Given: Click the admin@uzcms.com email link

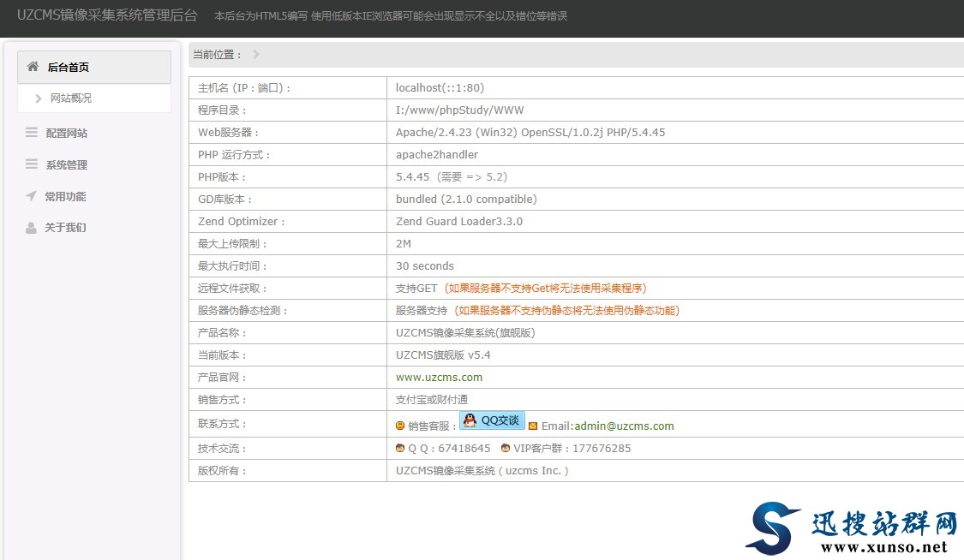Looking at the screenshot, I should coord(624,426).
